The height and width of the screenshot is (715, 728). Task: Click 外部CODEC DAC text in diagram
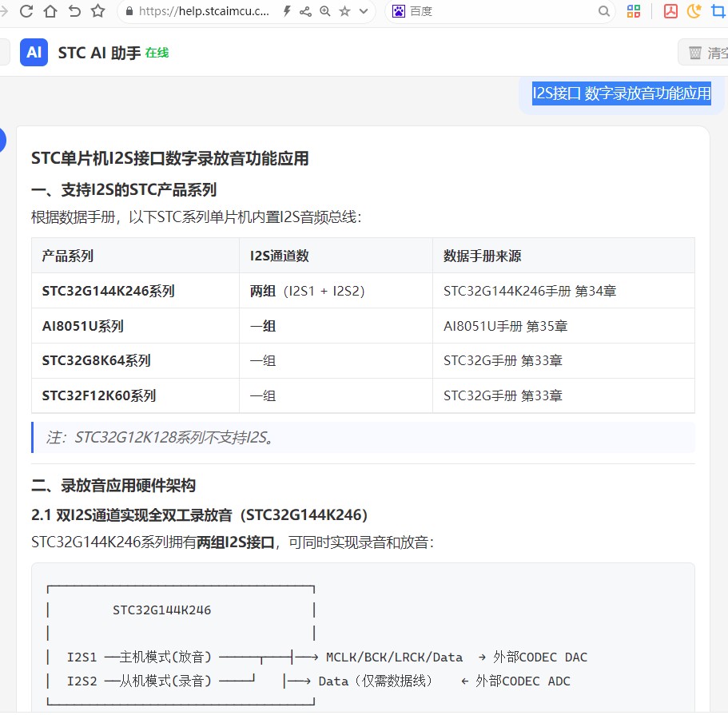coord(540,657)
